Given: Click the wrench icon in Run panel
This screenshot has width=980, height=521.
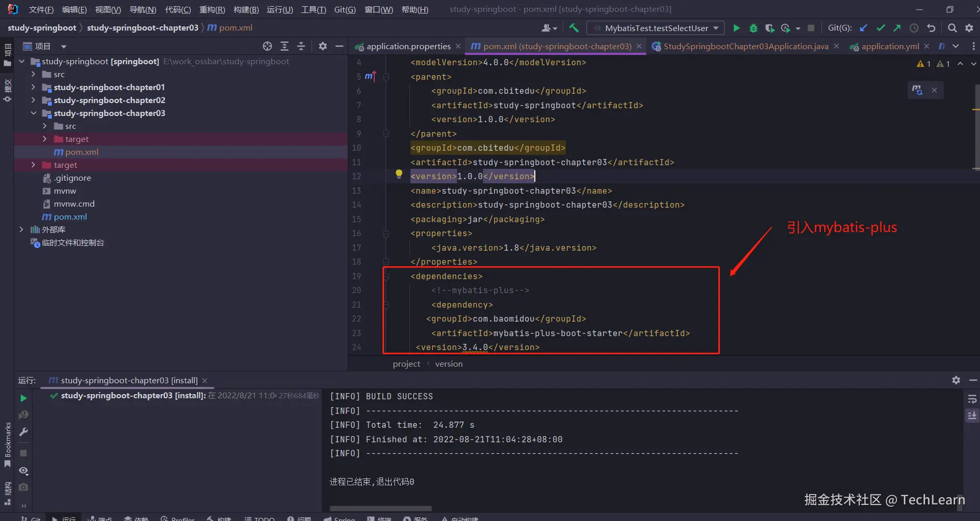Looking at the screenshot, I should pyautogui.click(x=23, y=432).
